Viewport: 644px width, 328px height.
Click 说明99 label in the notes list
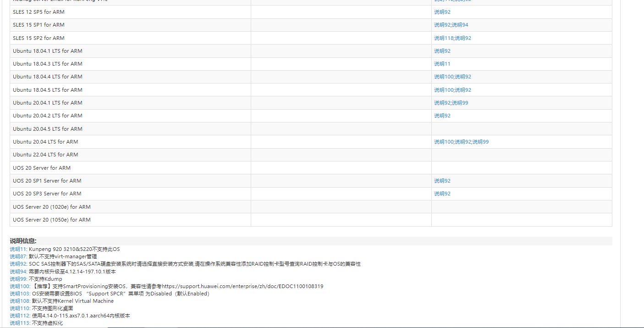coord(18,279)
